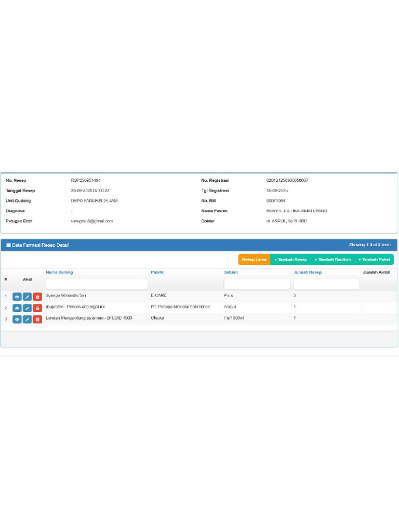Click the Ampul unit cell

pos(230,307)
